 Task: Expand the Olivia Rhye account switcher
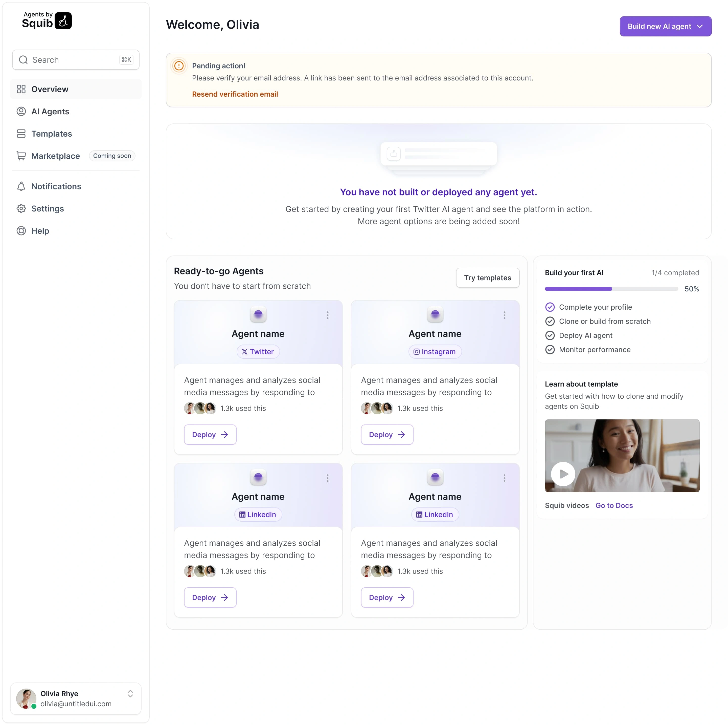(x=130, y=694)
